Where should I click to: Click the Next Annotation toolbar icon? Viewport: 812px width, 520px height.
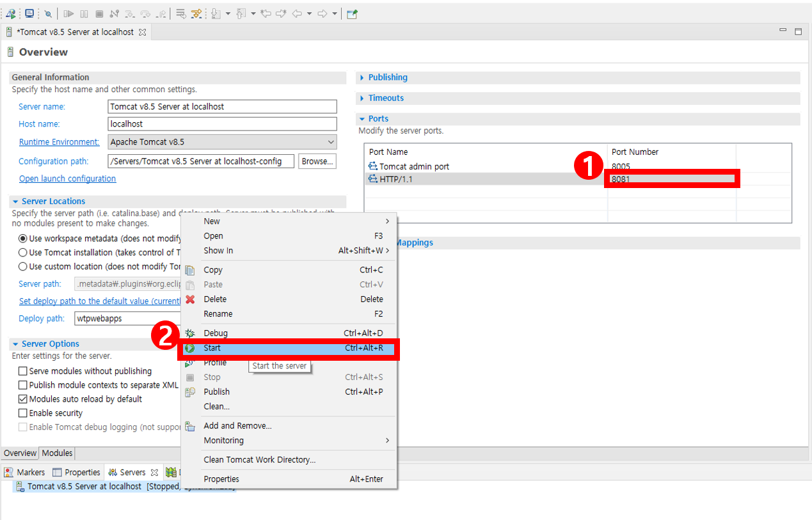pyautogui.click(x=216, y=13)
